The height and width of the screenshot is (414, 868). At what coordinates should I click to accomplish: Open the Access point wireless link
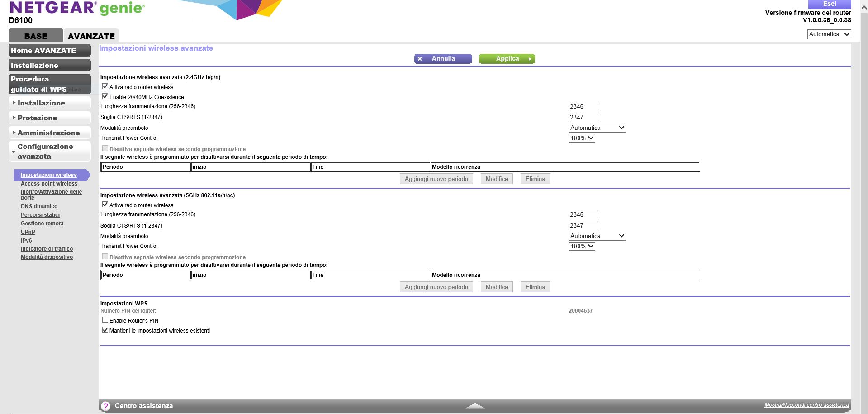(x=49, y=184)
